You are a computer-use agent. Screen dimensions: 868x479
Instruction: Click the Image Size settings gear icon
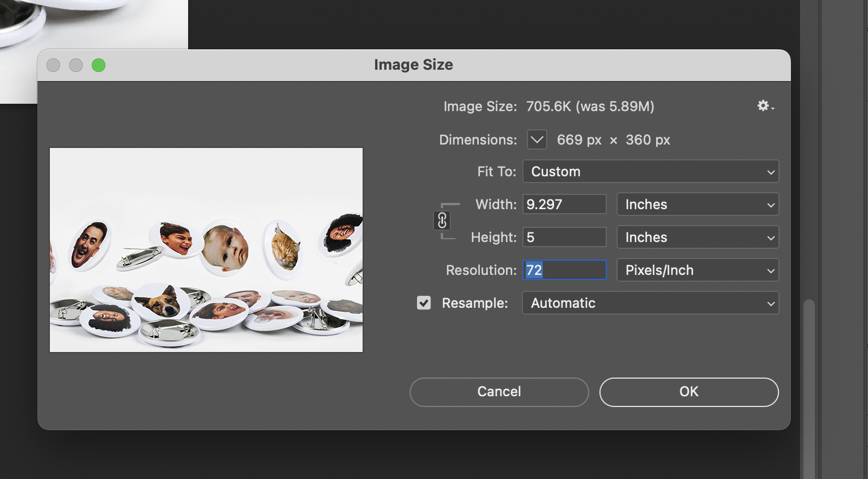[x=762, y=105]
